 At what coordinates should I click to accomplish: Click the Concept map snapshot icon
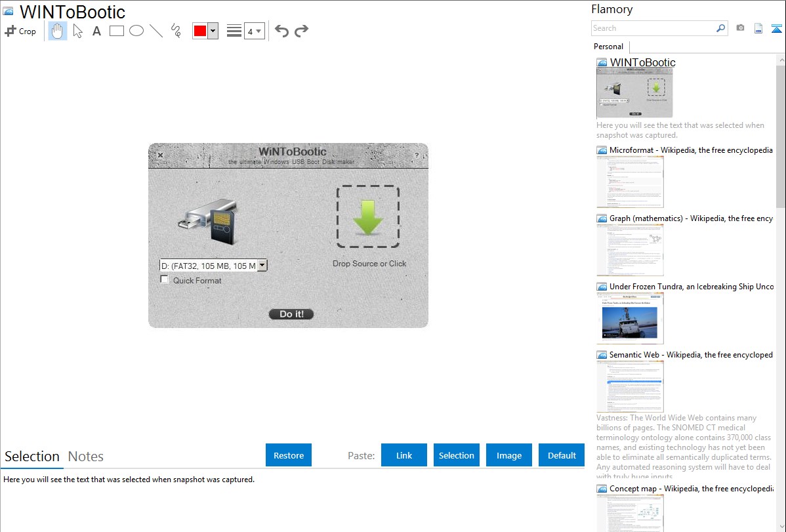[x=602, y=489]
